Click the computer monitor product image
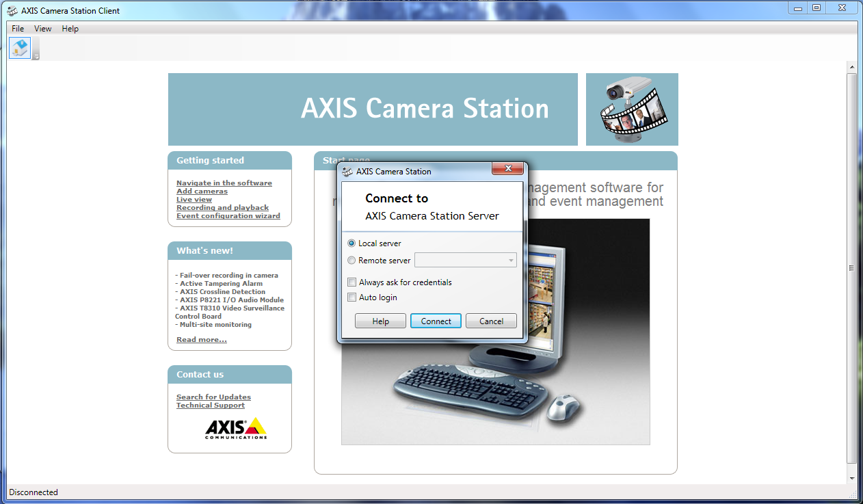Image resolution: width=863 pixels, height=504 pixels. [496, 332]
